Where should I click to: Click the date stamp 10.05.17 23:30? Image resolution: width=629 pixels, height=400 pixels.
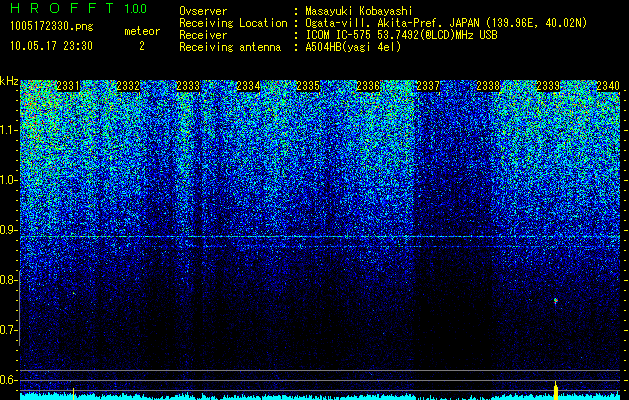[51, 46]
